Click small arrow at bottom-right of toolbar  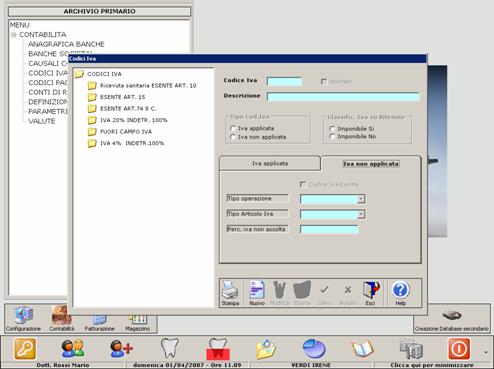[486, 352]
